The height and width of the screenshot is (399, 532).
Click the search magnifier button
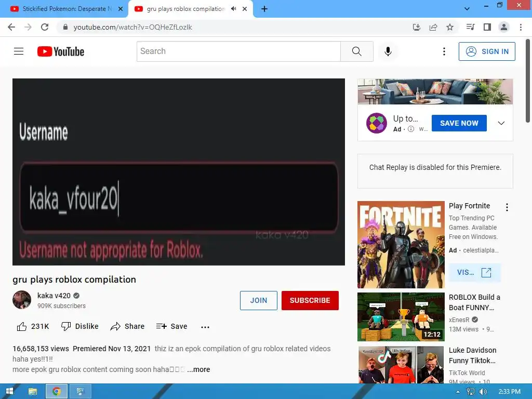point(356,51)
